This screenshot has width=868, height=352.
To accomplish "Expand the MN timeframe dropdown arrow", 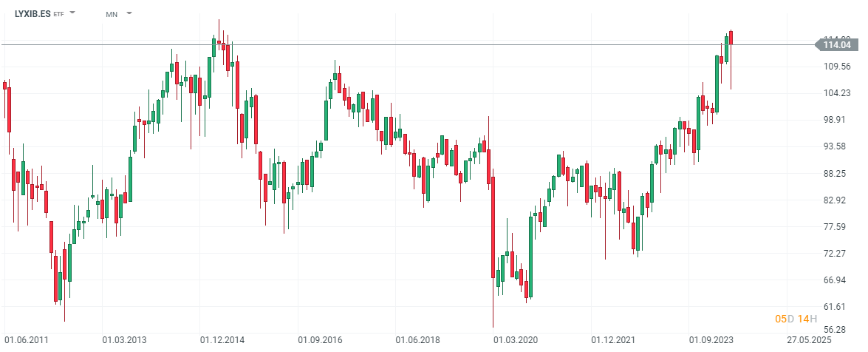I will 129,13.
